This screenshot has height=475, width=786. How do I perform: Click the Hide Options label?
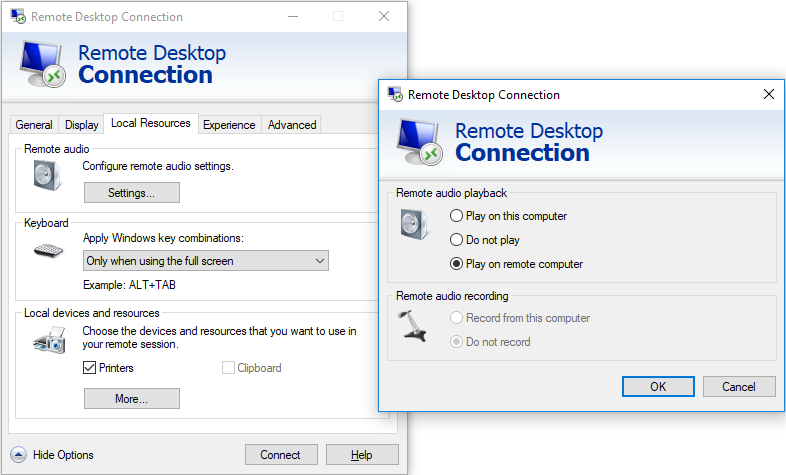[x=63, y=455]
